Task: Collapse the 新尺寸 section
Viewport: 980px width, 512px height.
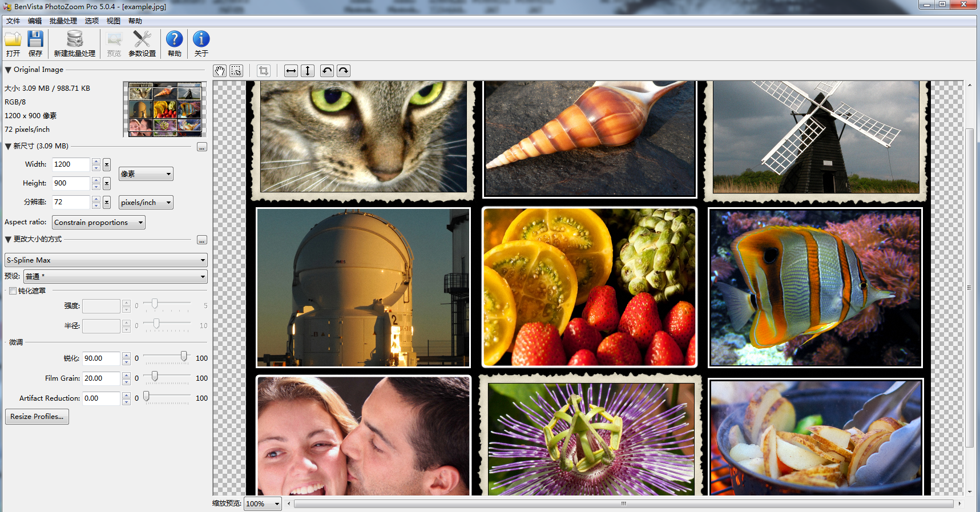Action: 8,146
